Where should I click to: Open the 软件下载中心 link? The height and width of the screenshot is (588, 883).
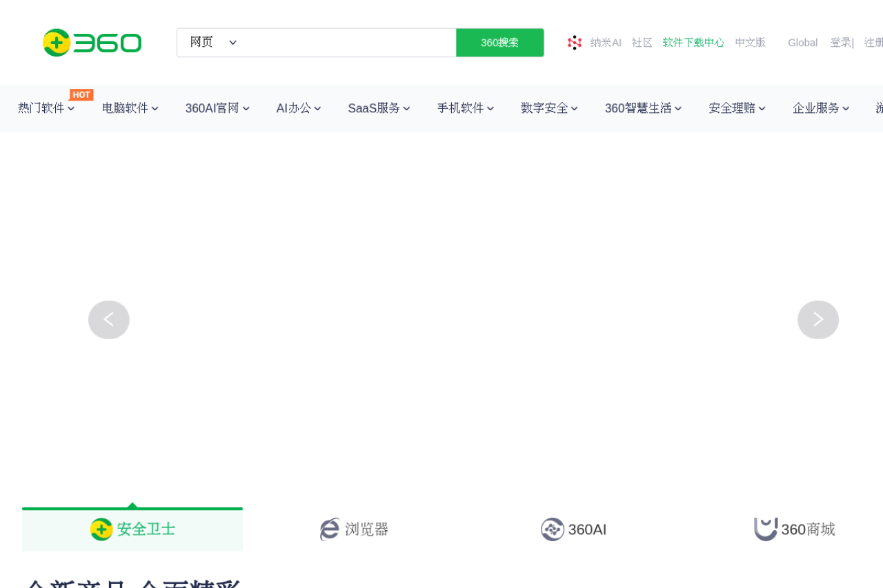tap(693, 43)
